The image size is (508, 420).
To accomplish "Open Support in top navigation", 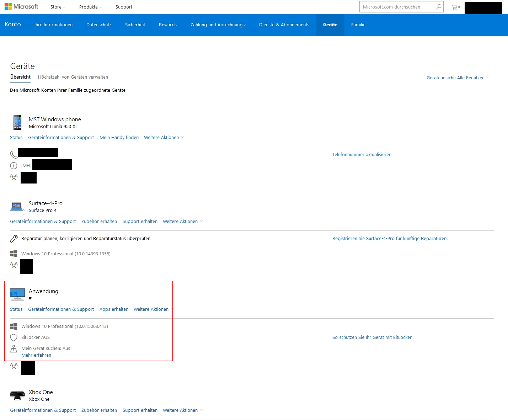I will coord(124,7).
